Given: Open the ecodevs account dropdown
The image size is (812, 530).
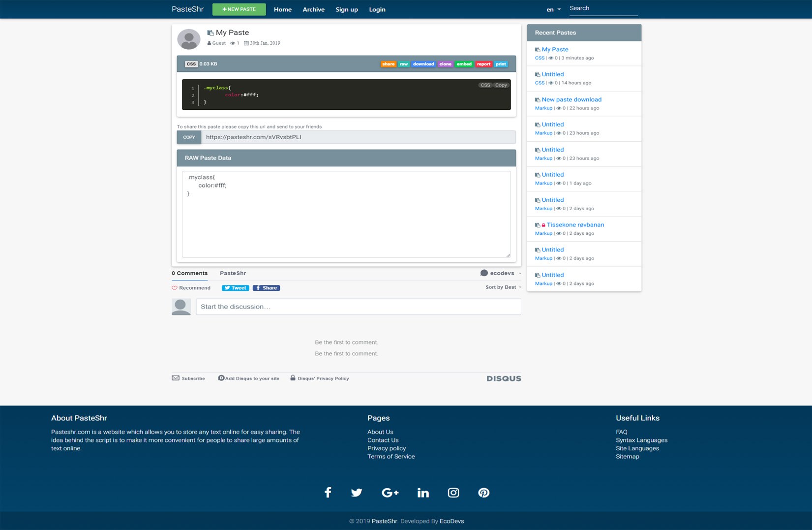Looking at the screenshot, I should (501, 273).
